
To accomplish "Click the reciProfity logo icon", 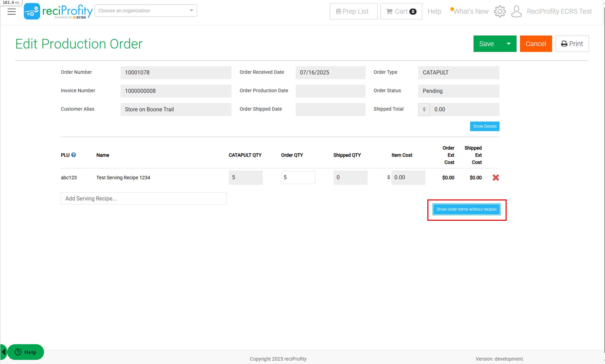I will [x=32, y=11].
